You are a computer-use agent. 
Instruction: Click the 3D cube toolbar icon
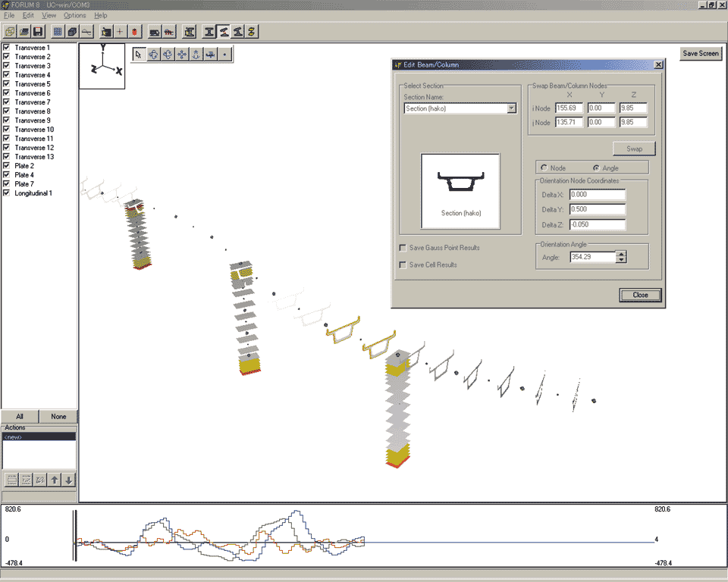tap(72, 32)
